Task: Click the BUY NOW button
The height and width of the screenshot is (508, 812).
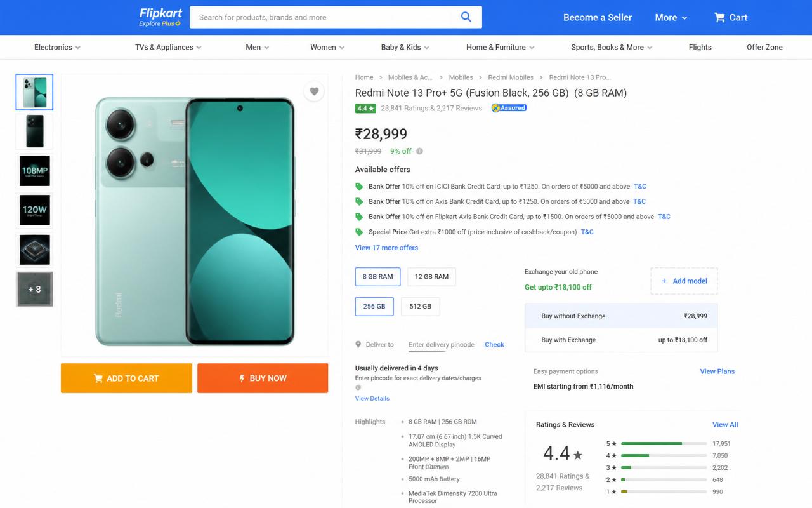Action: [263, 378]
